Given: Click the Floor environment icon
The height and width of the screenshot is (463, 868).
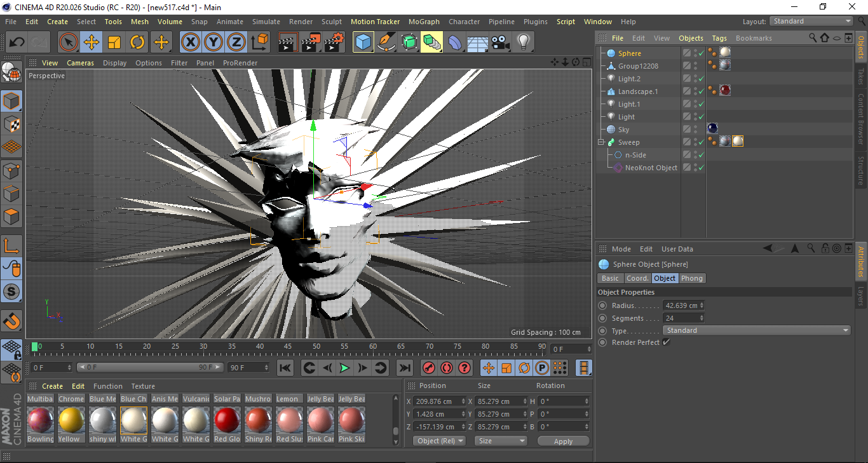Looking at the screenshot, I should click(477, 43).
